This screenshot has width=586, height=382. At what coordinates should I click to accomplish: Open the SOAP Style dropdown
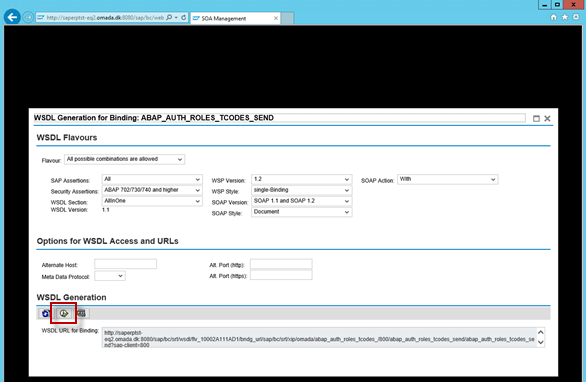coord(302,212)
